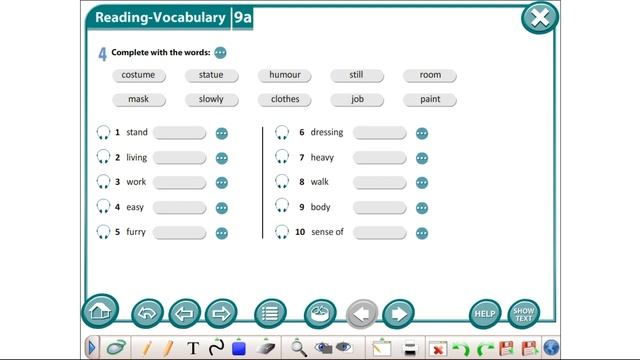Screen dimensions: 640x360
Task: Select the word 'paint'
Action: coord(429,100)
